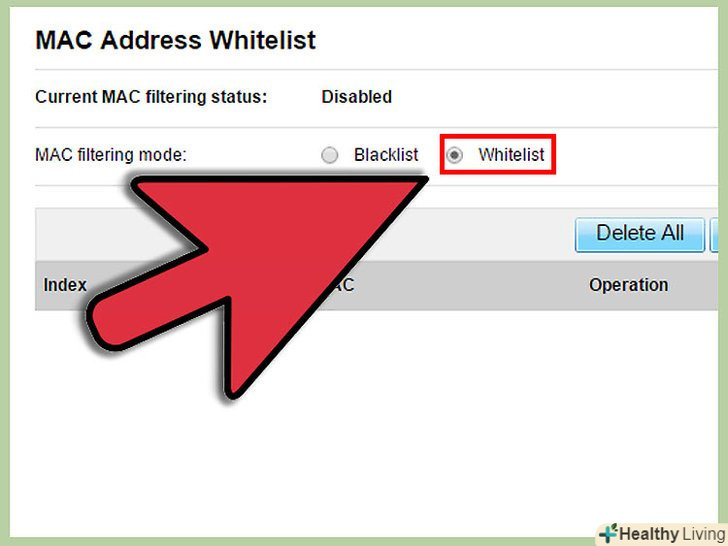Image resolution: width=728 pixels, height=546 pixels.
Task: Click the Blacklist text label
Action: 386,155
